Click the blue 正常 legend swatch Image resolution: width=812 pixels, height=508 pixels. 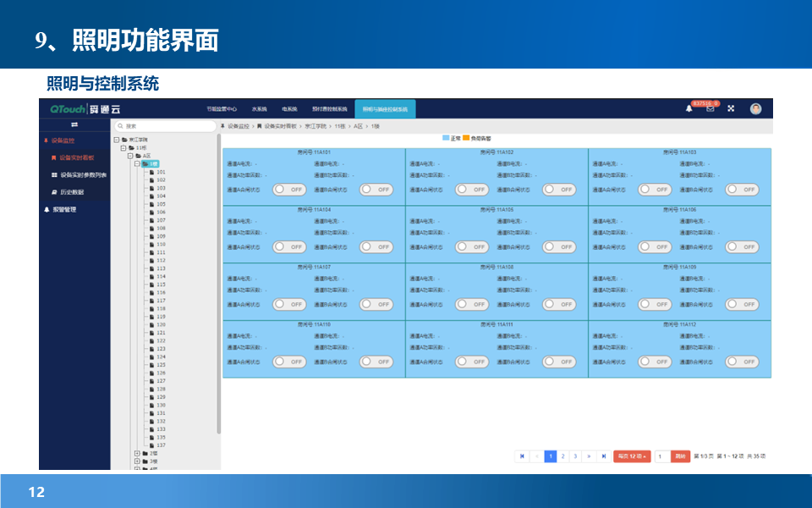click(x=446, y=138)
